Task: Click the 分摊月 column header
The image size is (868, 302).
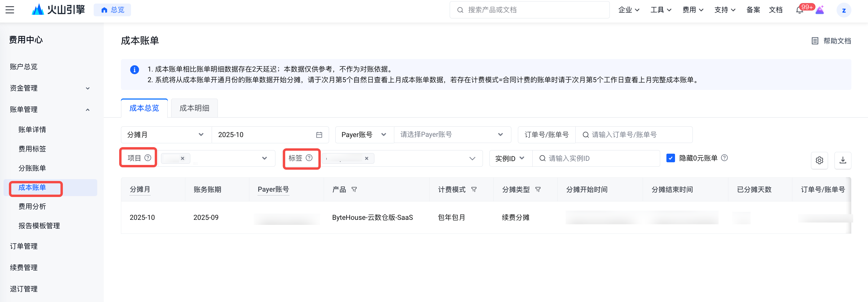Action: 140,190
